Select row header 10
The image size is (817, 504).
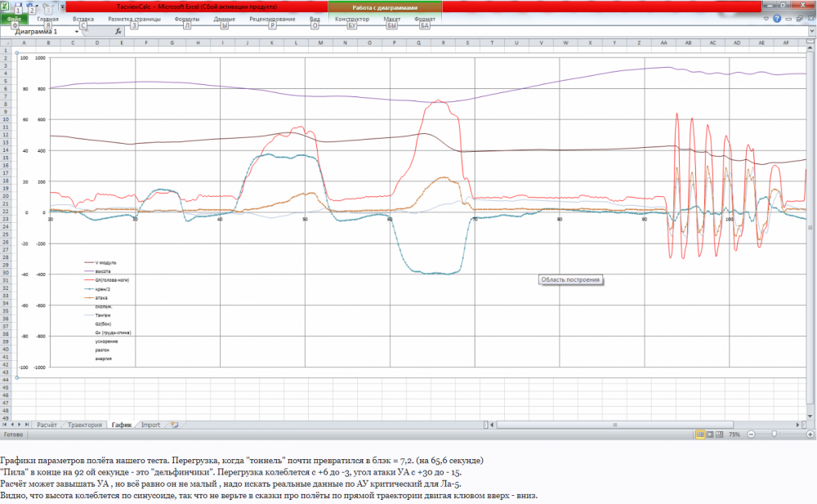(5, 119)
